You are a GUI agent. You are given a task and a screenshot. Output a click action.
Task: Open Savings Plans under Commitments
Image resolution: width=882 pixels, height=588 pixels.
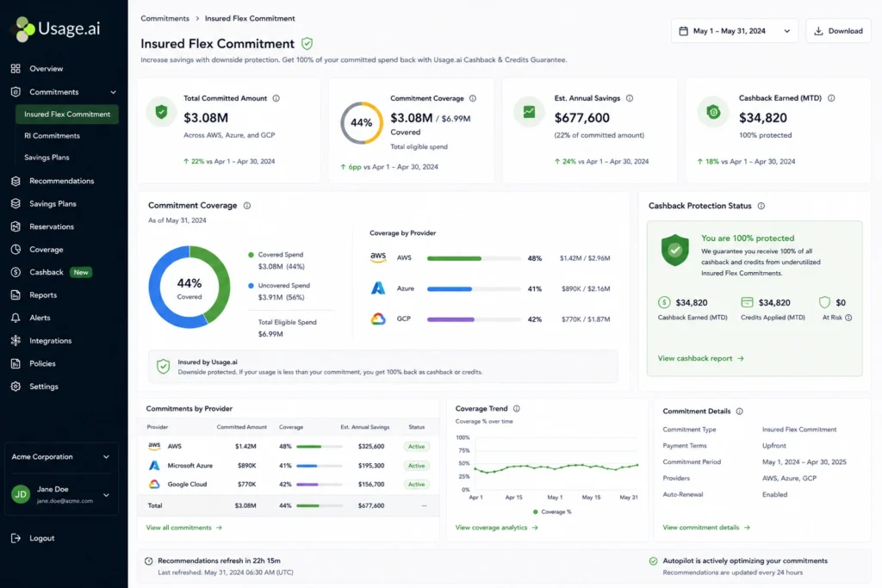click(x=47, y=158)
